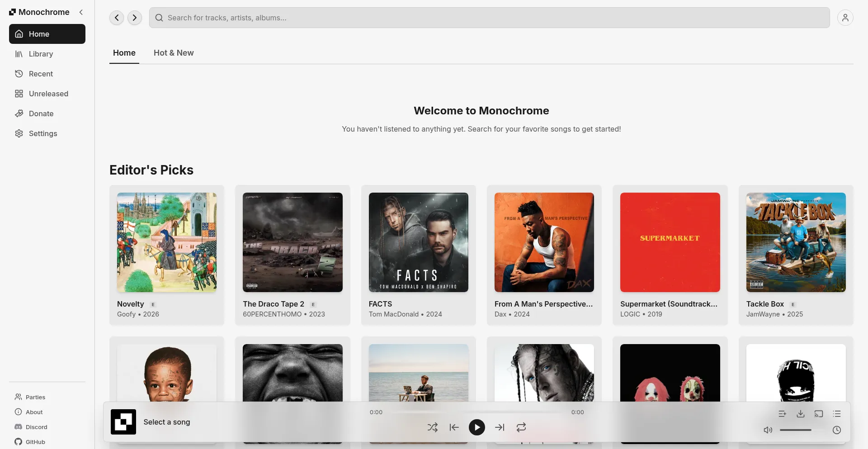Focus the search tracks, artists, albums field
868x449 pixels.
490,18
